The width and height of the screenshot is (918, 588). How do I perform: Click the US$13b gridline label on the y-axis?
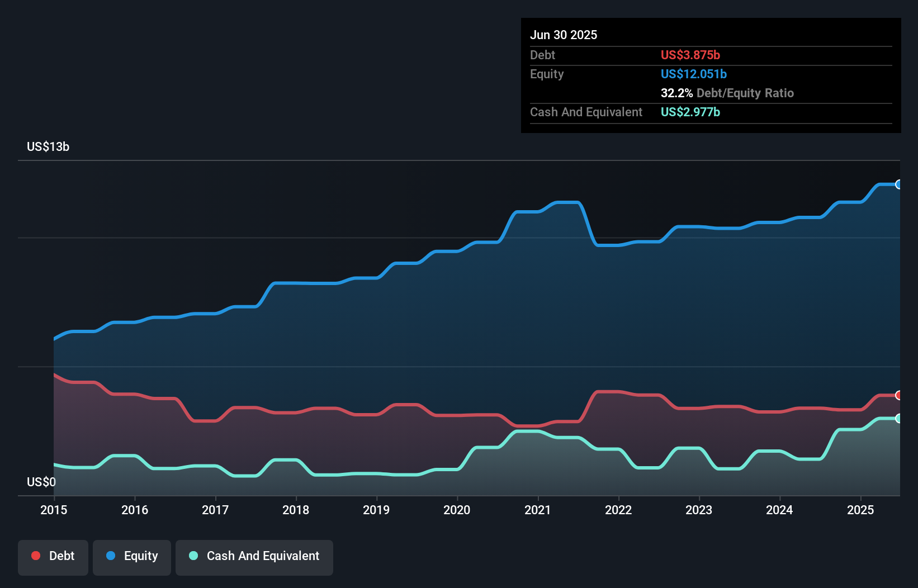pos(48,147)
